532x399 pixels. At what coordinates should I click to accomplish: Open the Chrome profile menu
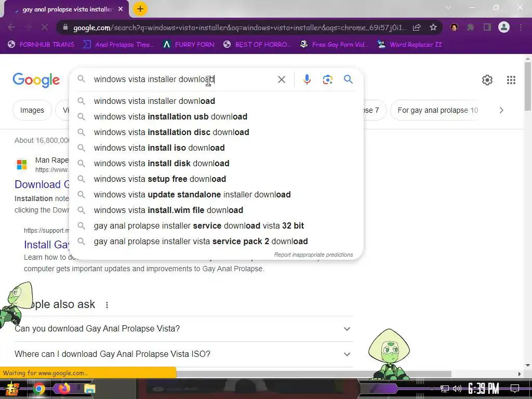[504, 27]
